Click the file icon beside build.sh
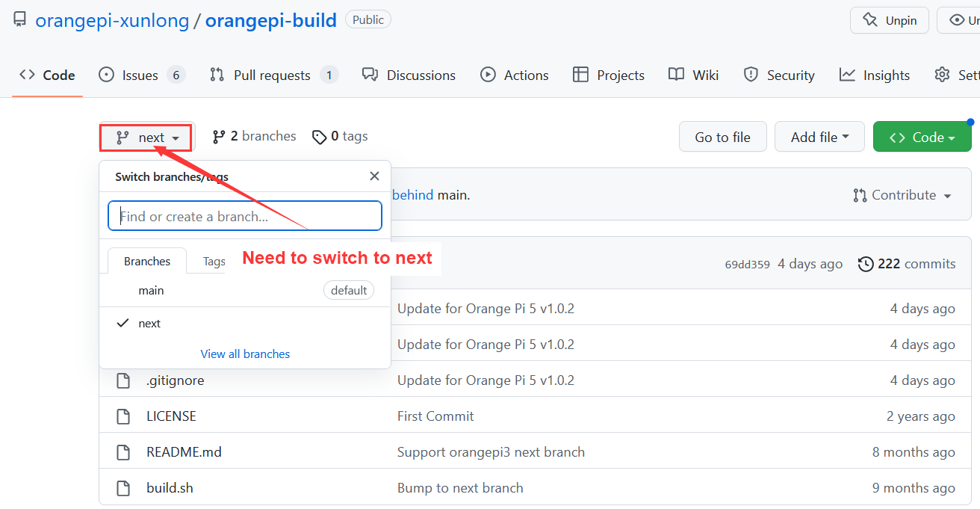Image resolution: width=980 pixels, height=509 pixels. pyautogui.click(x=123, y=488)
